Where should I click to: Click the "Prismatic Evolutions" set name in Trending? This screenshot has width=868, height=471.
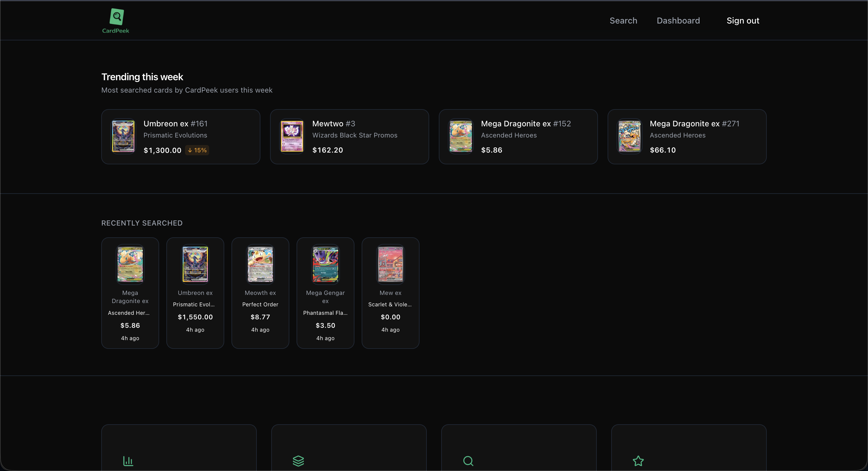pos(175,135)
